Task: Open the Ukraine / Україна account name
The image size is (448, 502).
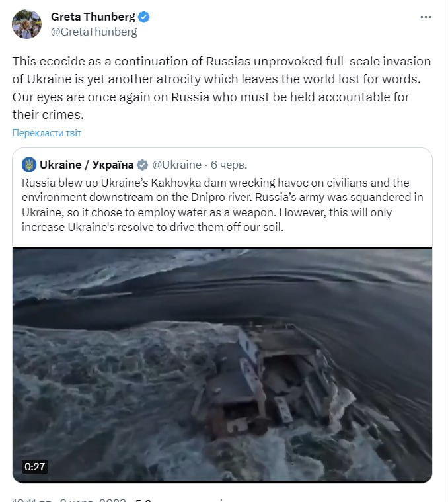Action: click(x=87, y=165)
